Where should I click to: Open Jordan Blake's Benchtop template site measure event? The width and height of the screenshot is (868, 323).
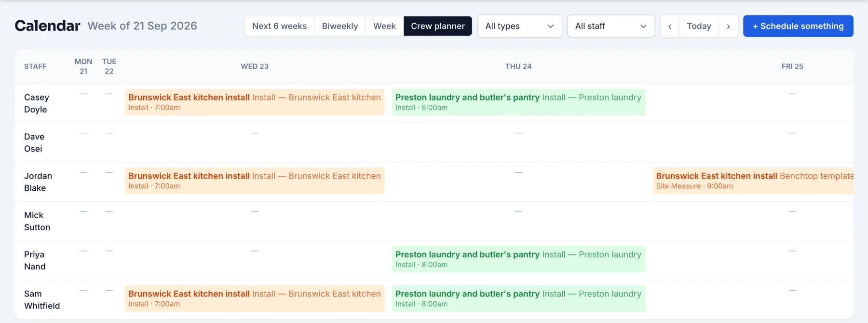pos(753,181)
